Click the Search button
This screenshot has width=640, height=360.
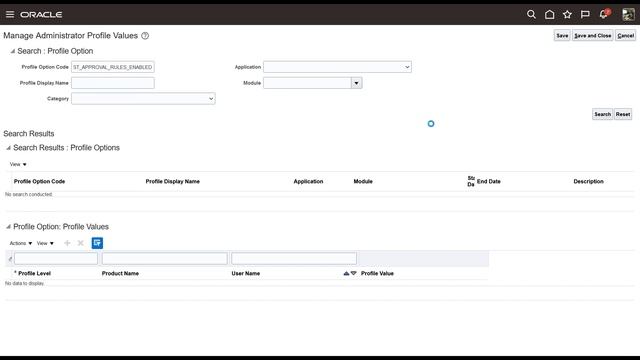[x=602, y=114]
